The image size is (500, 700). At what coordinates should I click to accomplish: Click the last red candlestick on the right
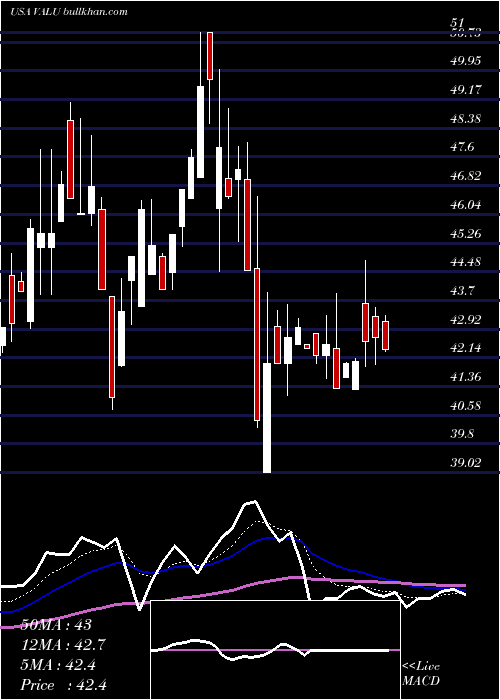[x=385, y=335]
